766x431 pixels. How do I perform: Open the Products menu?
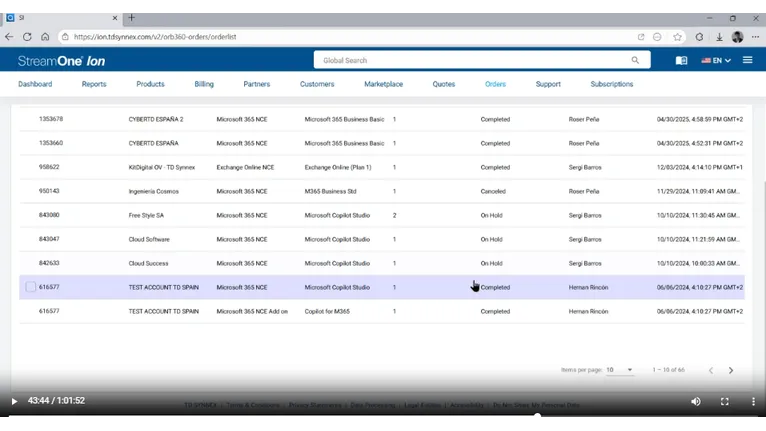click(x=150, y=84)
